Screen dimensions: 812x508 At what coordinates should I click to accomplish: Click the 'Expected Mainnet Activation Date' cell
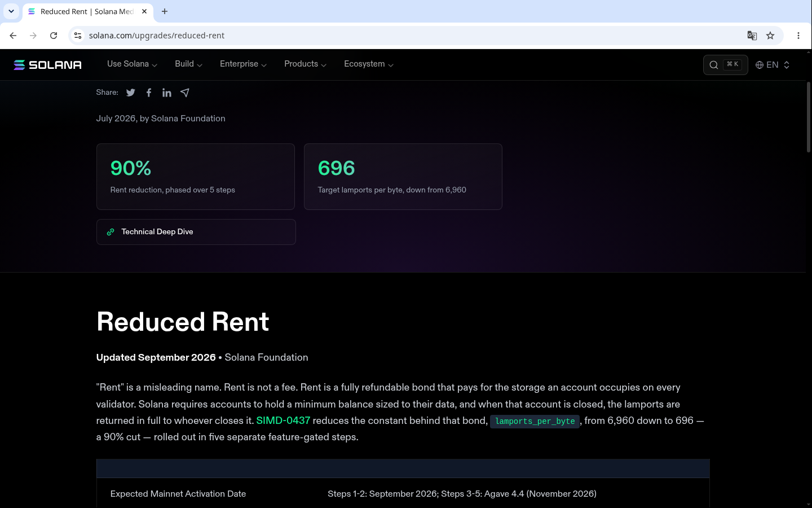tap(178, 494)
